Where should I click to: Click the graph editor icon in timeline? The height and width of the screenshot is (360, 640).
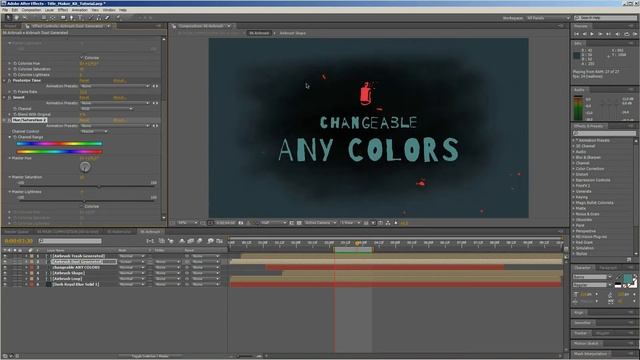click(220, 241)
